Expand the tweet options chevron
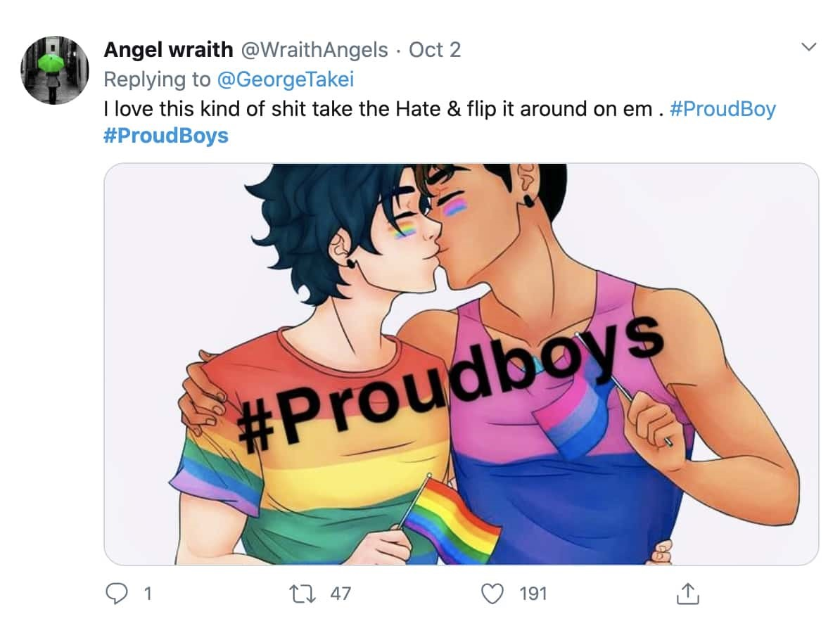 click(x=809, y=47)
